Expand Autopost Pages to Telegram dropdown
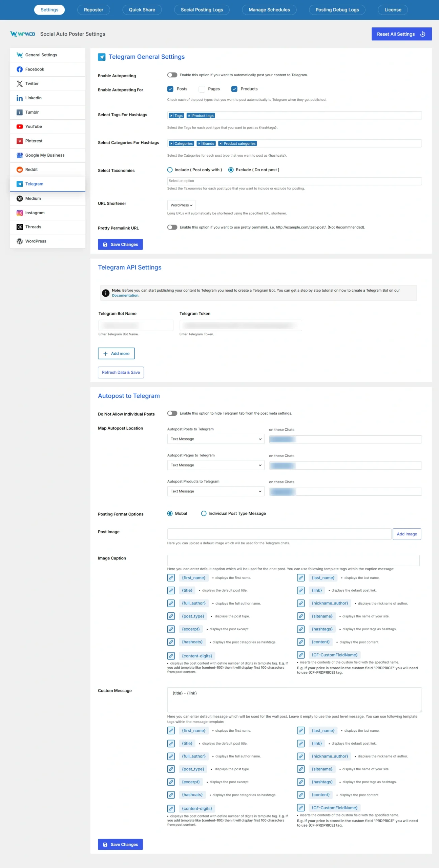This screenshot has width=439, height=868. [x=216, y=465]
